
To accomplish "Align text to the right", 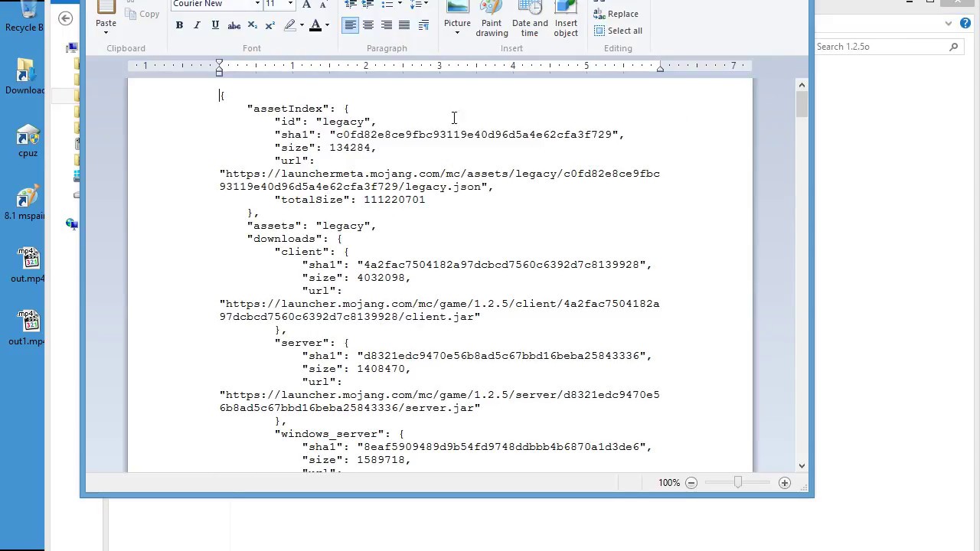I will pyautogui.click(x=387, y=25).
